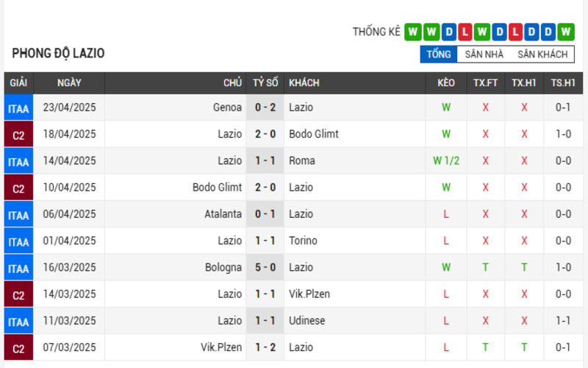Click the KÈO column header

tap(446, 83)
